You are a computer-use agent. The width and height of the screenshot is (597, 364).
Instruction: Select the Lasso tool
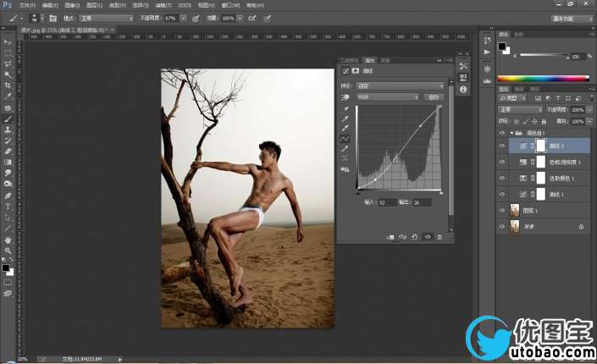pyautogui.click(x=8, y=63)
